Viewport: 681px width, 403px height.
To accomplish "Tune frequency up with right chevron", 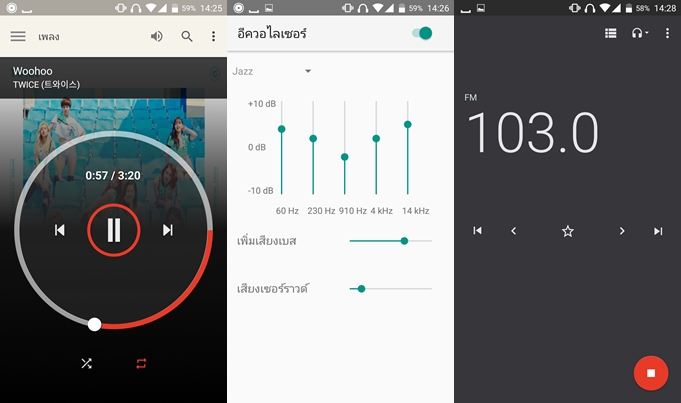I will click(x=621, y=231).
